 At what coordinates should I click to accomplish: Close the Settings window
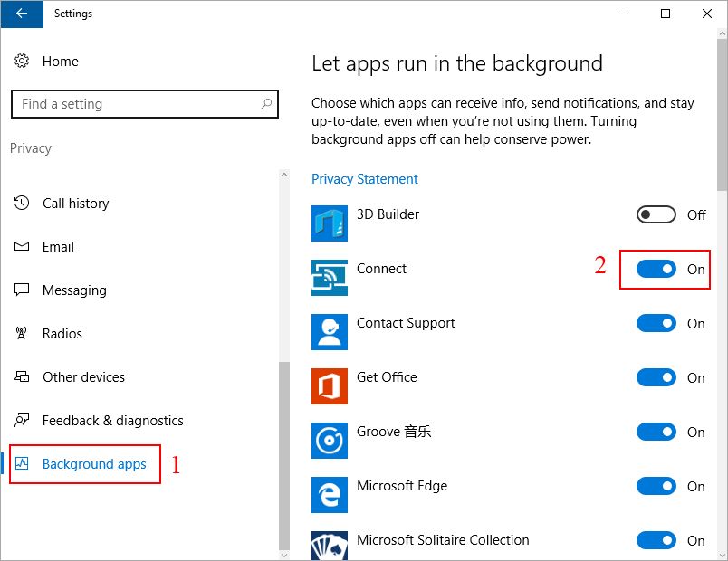click(706, 14)
